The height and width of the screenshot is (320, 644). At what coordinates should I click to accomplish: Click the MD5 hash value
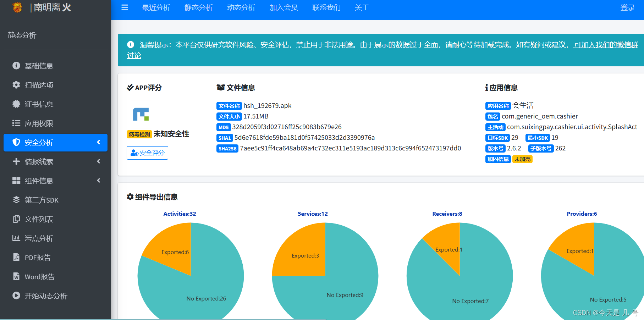287,127
